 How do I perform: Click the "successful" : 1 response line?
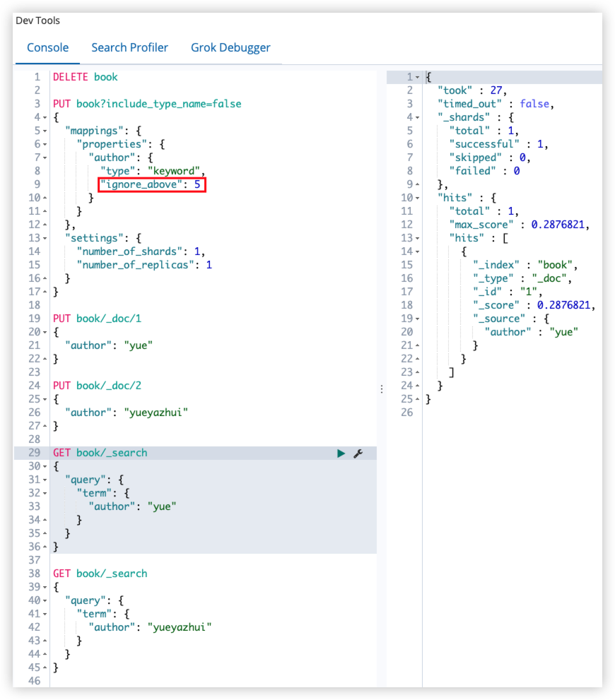tap(498, 144)
